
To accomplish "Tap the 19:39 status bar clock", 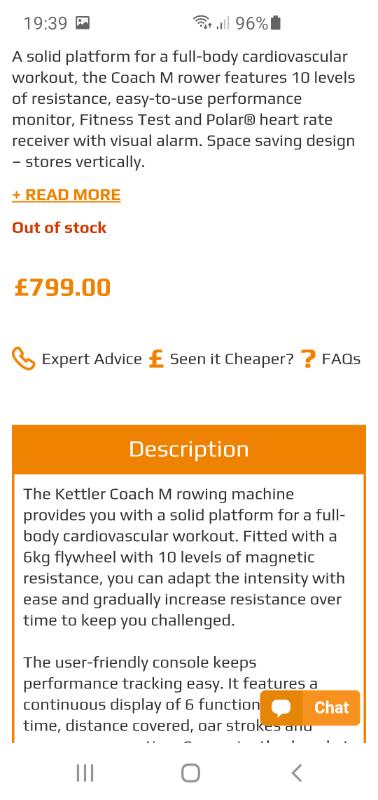I will click(x=45, y=23).
